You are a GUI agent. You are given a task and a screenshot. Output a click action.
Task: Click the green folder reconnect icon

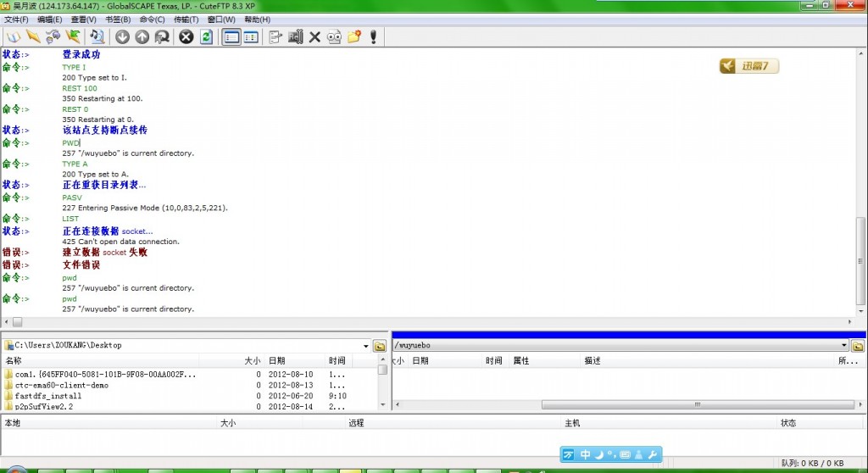[x=73, y=37]
